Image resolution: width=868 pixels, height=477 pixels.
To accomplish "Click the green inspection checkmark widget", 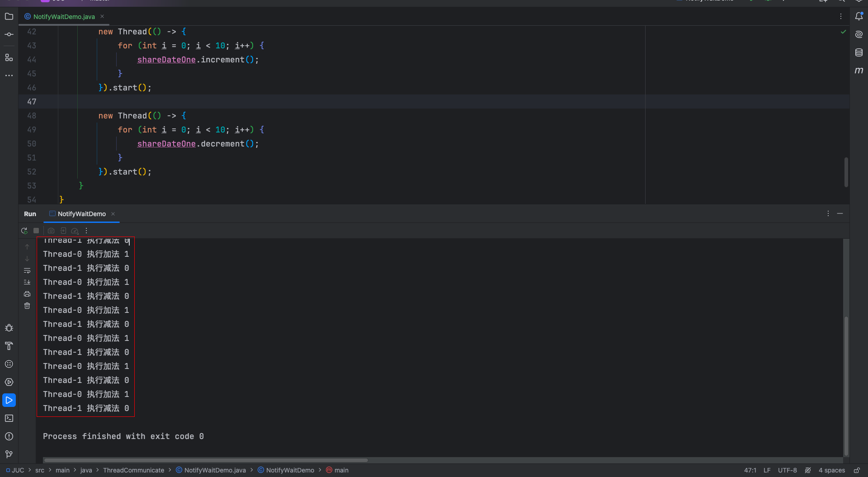I will coord(843,32).
